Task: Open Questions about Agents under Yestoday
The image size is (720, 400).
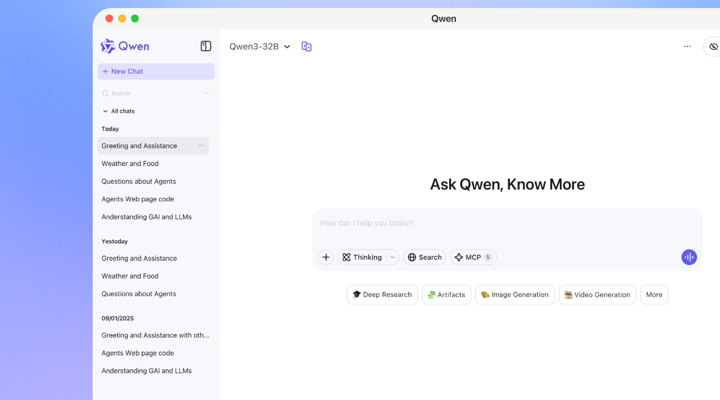Action: tap(139, 294)
